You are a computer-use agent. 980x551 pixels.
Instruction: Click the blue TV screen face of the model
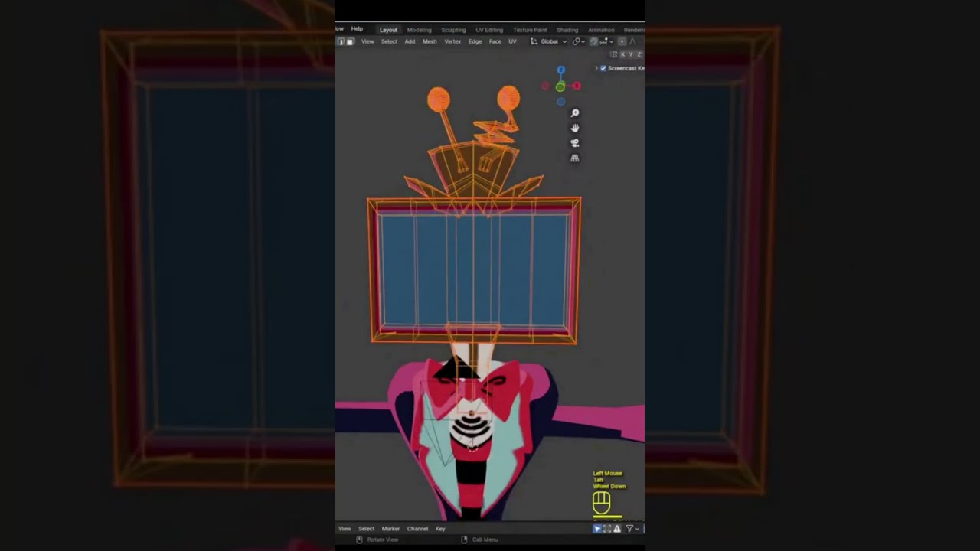click(475, 269)
